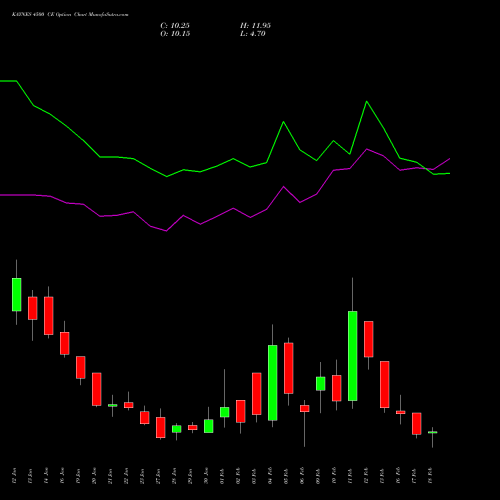The height and width of the screenshot is (500, 500).
Task: Click the '12 Jan' date label on the axis
Action: click(x=14, y=476)
